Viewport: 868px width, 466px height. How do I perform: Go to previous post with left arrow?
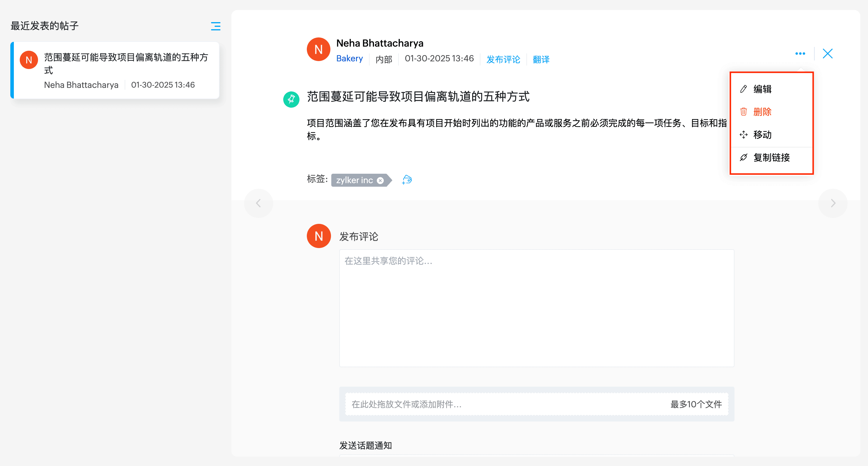pyautogui.click(x=258, y=203)
